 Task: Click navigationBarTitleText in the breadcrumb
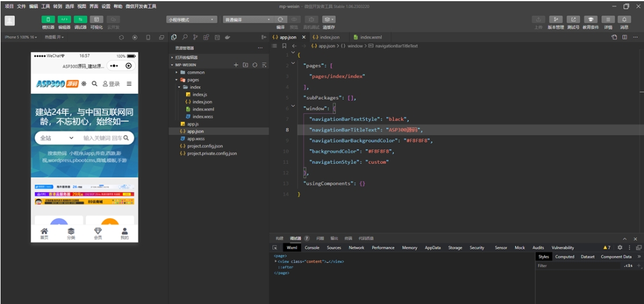point(396,46)
